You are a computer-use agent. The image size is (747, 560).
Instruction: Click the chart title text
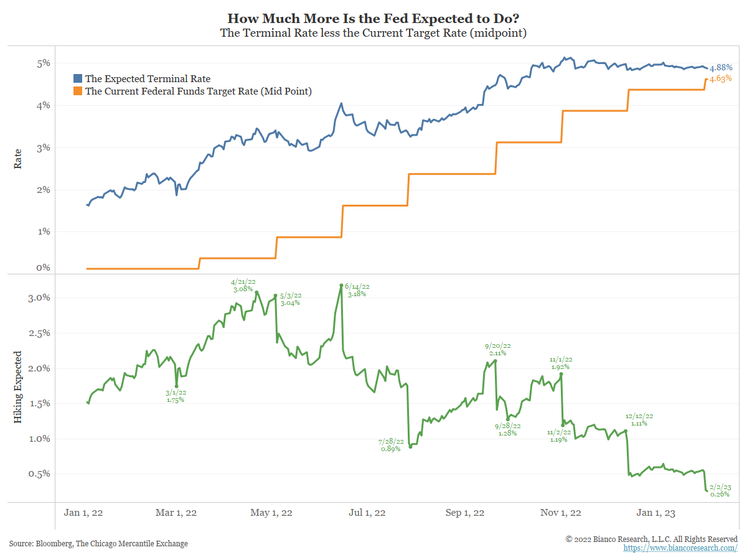(374, 18)
